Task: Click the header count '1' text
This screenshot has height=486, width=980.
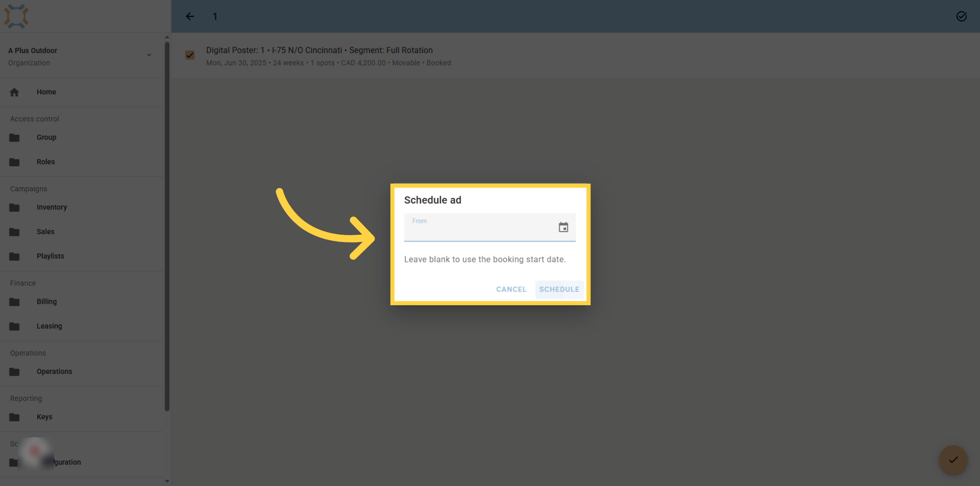Action: tap(215, 17)
